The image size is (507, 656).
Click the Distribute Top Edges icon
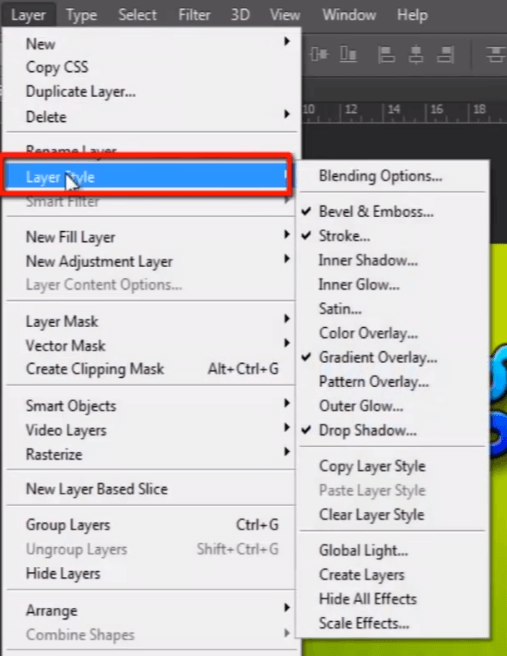point(496,54)
